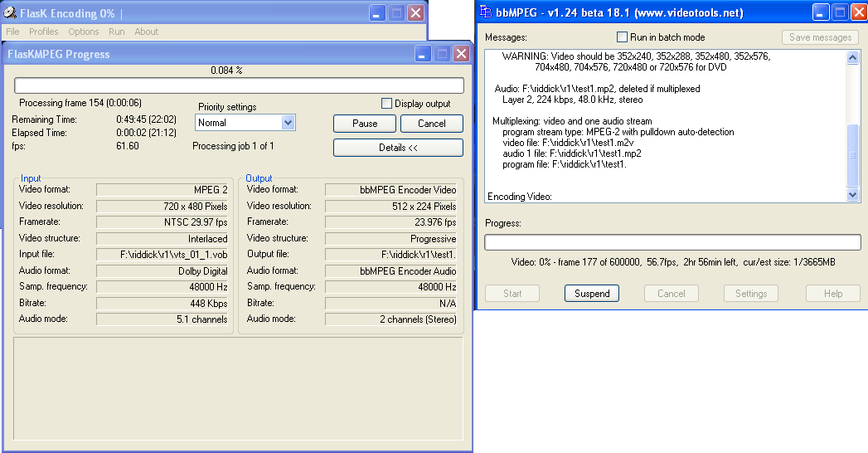Open the About menu in FlasK
Viewport: 868px width, 453px height.
146,32
